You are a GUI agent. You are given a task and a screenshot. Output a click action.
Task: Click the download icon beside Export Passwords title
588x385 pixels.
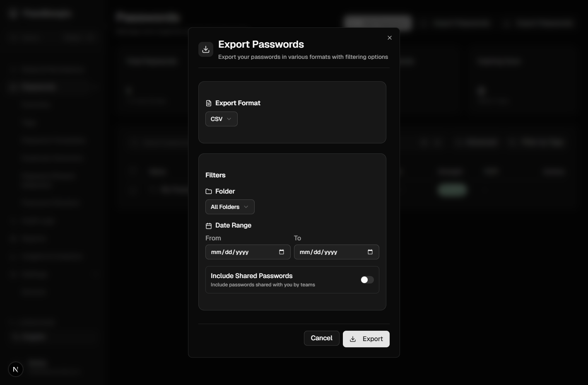[206, 49]
